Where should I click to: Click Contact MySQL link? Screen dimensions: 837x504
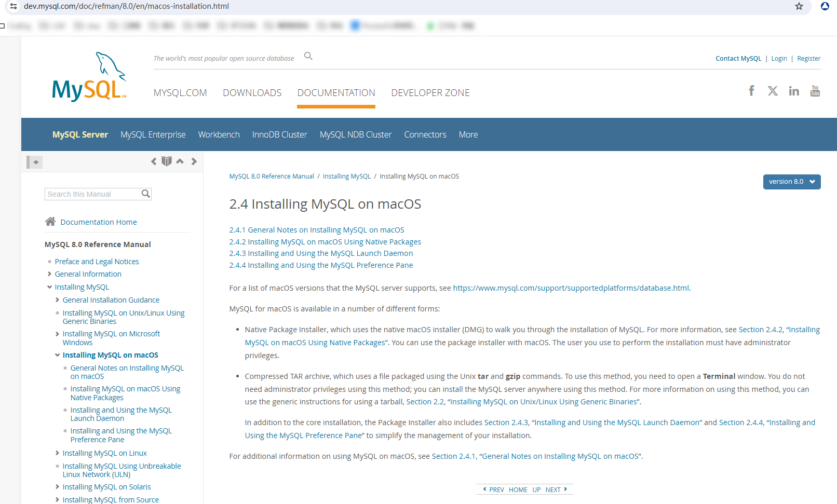click(x=738, y=59)
